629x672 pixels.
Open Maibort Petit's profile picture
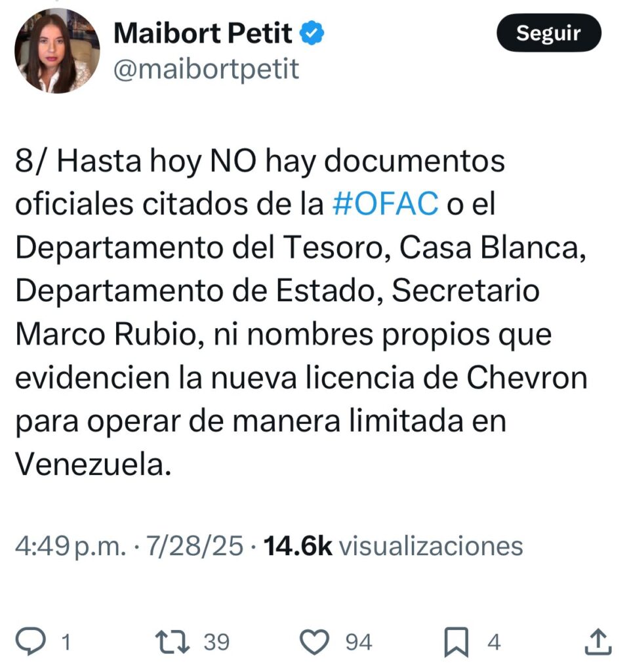point(57,51)
